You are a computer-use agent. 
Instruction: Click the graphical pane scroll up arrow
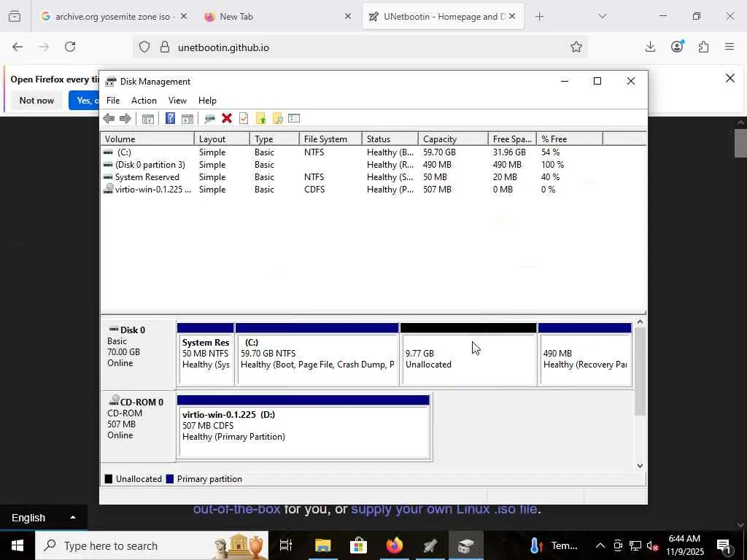tap(640, 322)
